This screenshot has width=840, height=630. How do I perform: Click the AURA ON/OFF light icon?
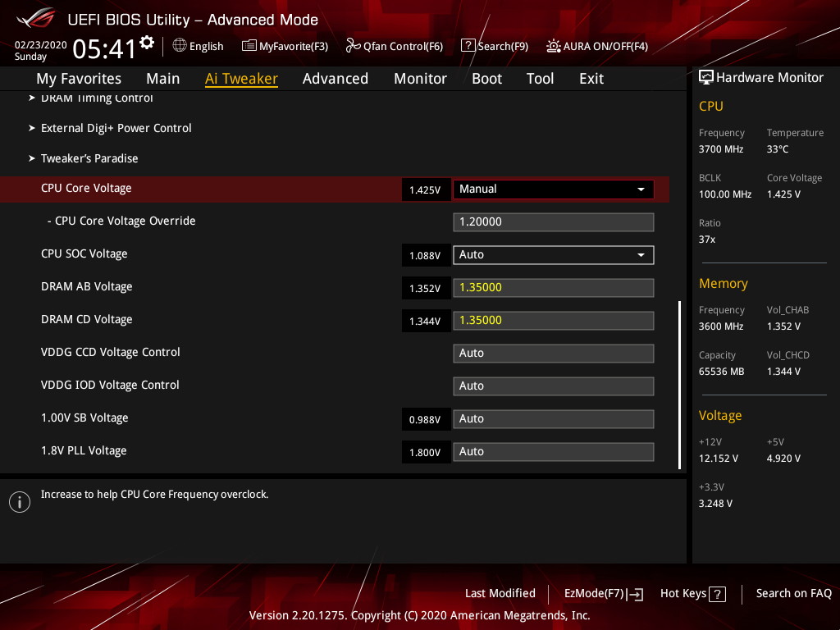554,46
